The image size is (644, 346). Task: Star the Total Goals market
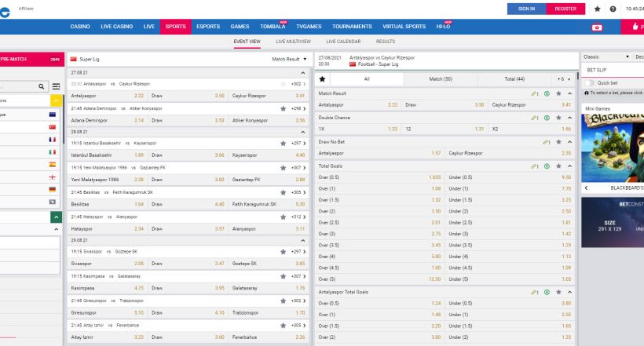(x=558, y=166)
